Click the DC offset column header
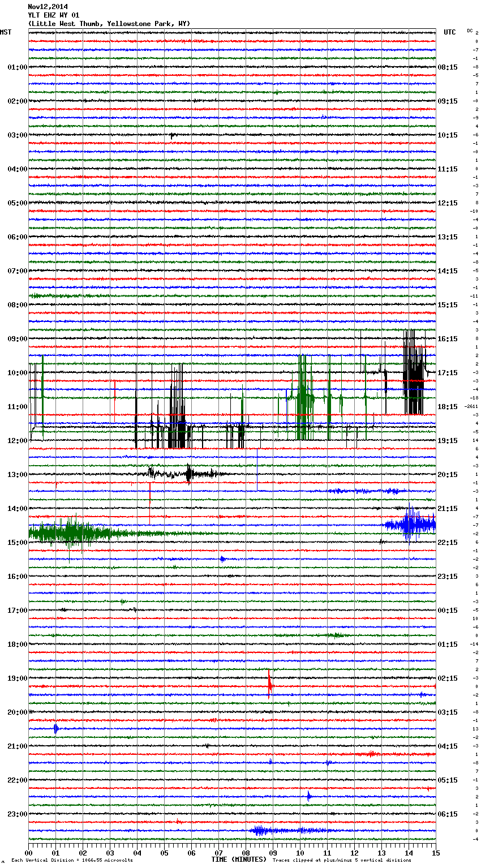The height and width of the screenshot is (868, 481). 470,31
